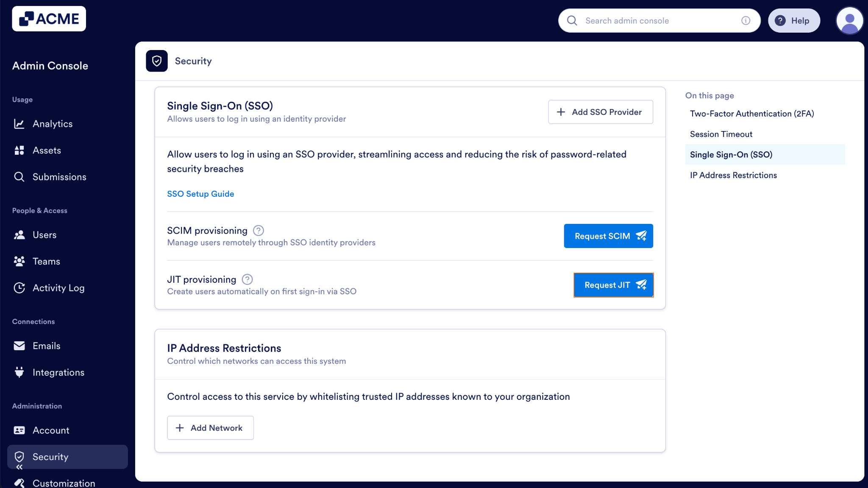Click the Teams group icon
The image size is (868, 488).
19,261
